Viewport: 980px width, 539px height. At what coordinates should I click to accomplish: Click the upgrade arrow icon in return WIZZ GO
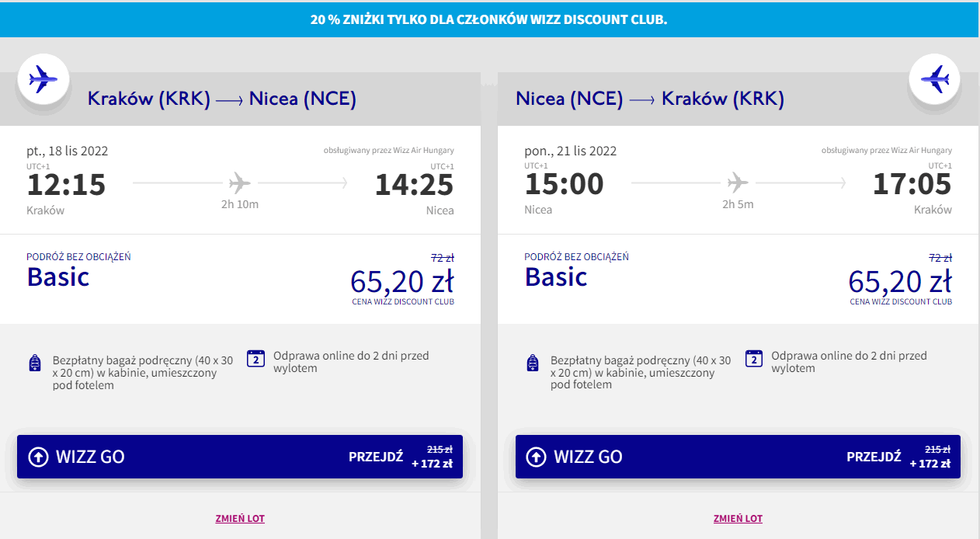pos(536,457)
